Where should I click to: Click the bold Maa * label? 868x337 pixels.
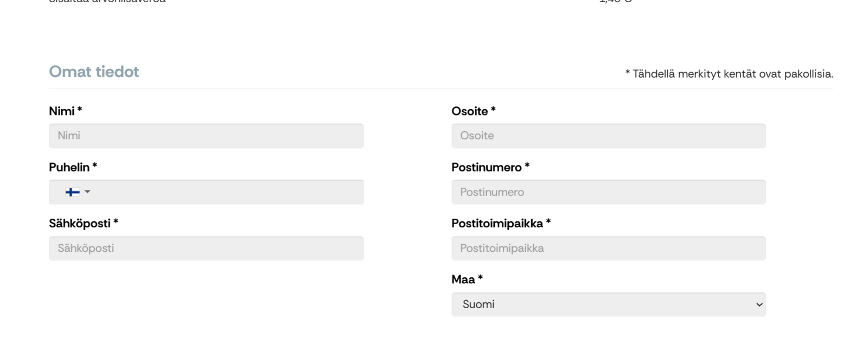[467, 279]
